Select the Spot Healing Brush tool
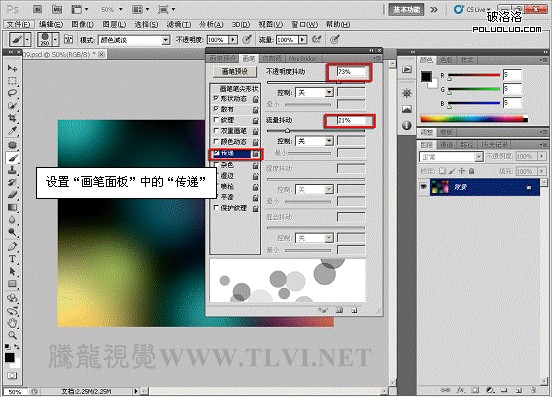552x397 pixels. (x=12, y=145)
